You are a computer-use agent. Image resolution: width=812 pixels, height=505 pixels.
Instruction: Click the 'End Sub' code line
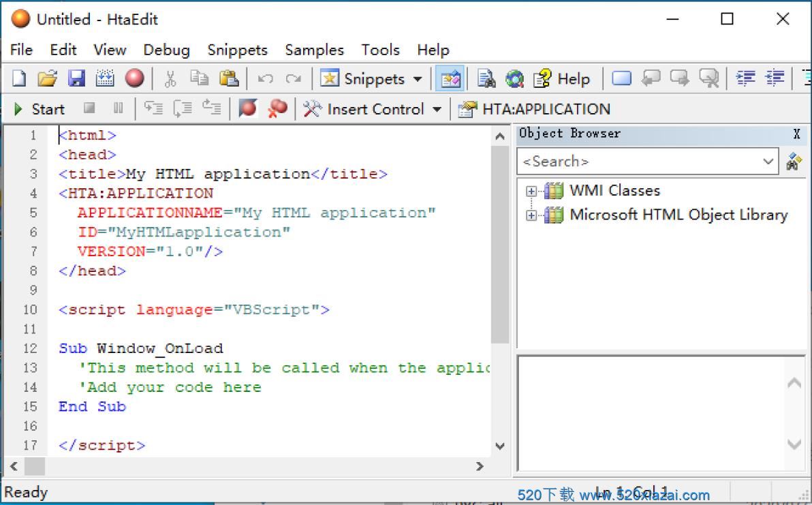pyautogui.click(x=92, y=407)
